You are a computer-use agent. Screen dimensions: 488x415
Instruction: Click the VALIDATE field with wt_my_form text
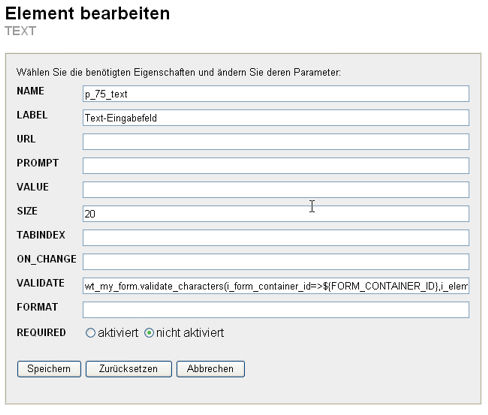[276, 286]
